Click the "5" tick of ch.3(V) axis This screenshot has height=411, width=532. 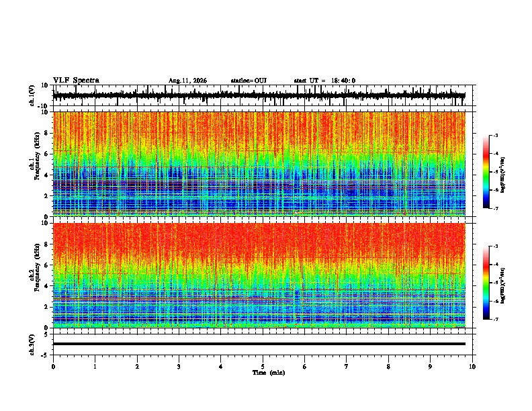tap(47, 334)
